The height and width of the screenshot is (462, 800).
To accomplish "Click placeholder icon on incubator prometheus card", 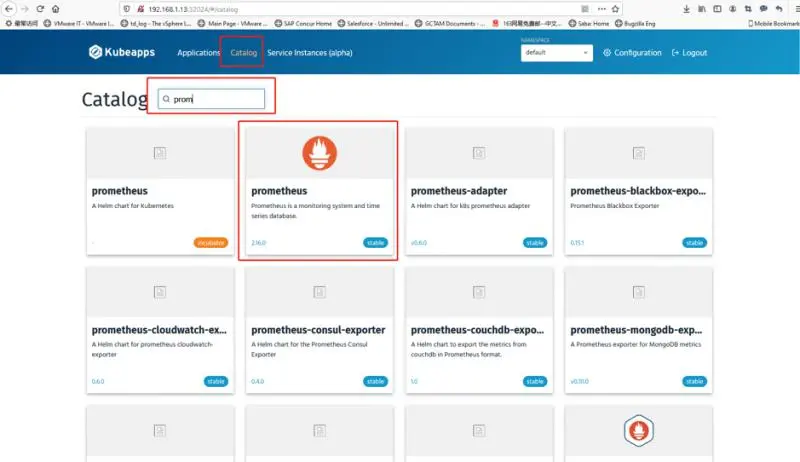I will [160, 153].
